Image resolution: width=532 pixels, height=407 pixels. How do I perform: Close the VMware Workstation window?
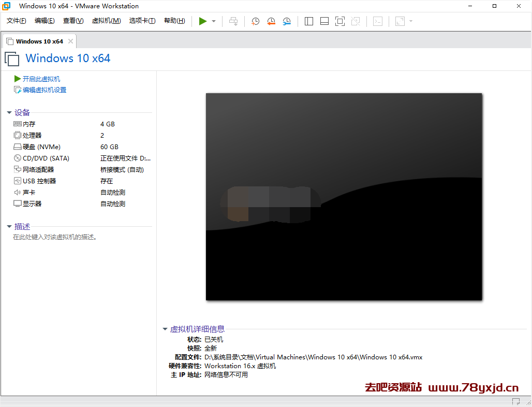point(519,6)
